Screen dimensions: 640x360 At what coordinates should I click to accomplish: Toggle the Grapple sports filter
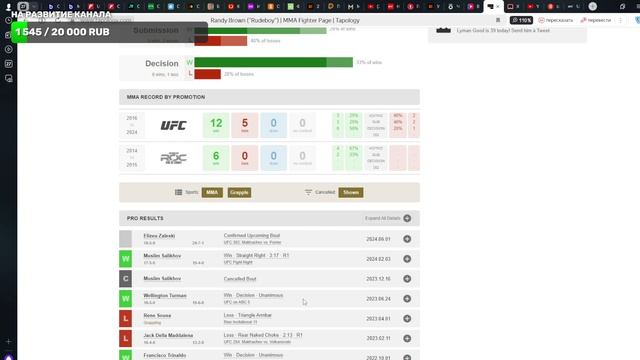[x=239, y=192]
